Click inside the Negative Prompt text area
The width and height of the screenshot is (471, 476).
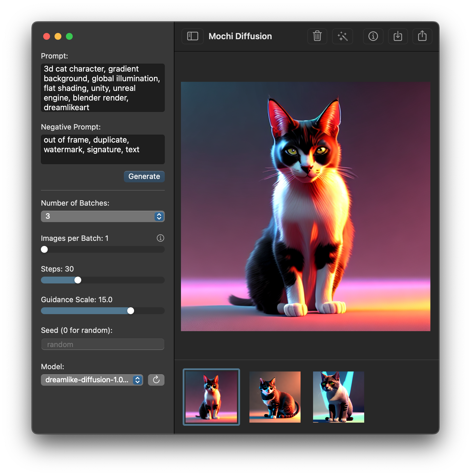coord(103,149)
